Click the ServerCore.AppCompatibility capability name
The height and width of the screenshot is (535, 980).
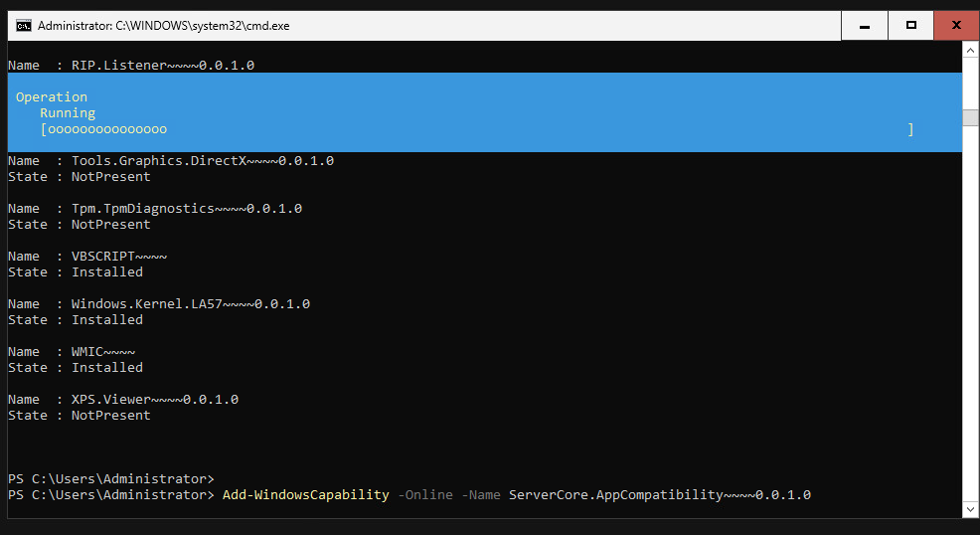tap(659, 494)
